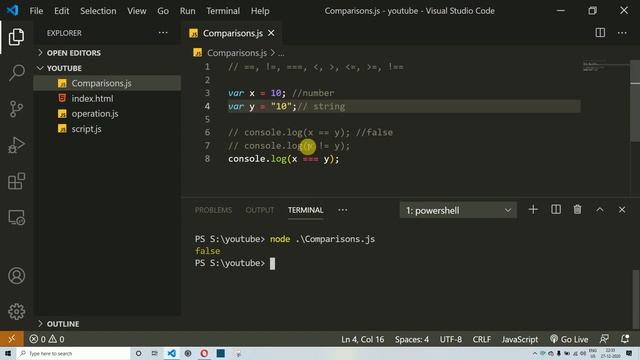
Task: Open operation.js in the file tree
Action: (107, 113)
